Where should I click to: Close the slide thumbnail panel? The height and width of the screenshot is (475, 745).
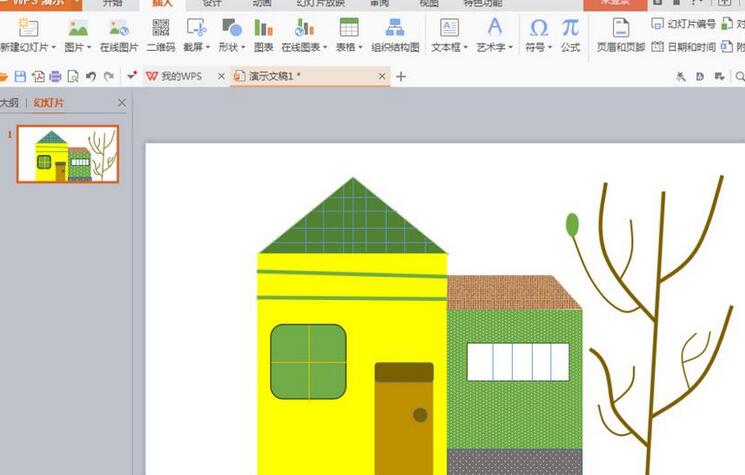122,103
